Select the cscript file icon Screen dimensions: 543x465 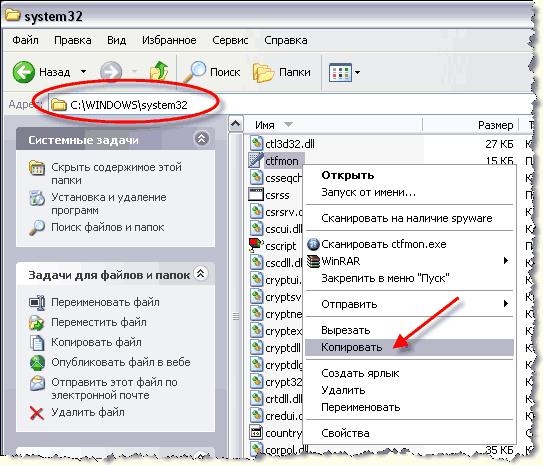click(x=256, y=245)
